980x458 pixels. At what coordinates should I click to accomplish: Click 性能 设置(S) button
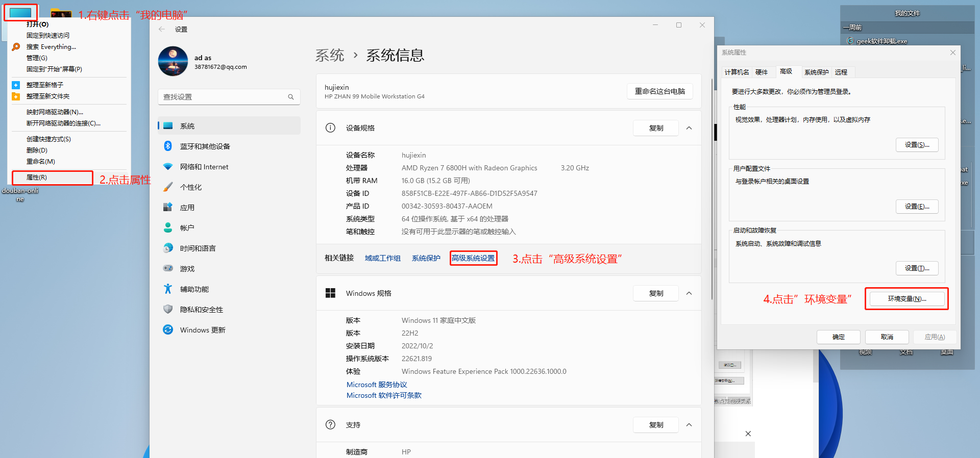(917, 145)
